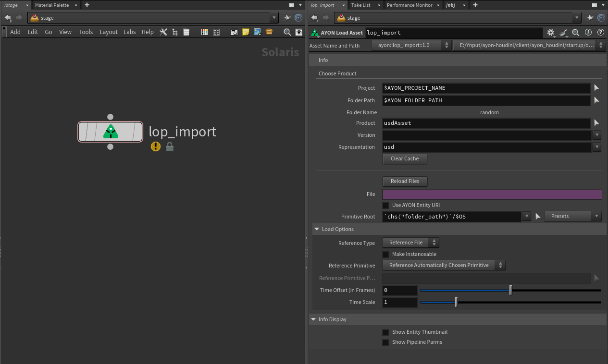Click the arrow chooser next to Folder Path
Screen dimensions: 608x364
(596, 100)
